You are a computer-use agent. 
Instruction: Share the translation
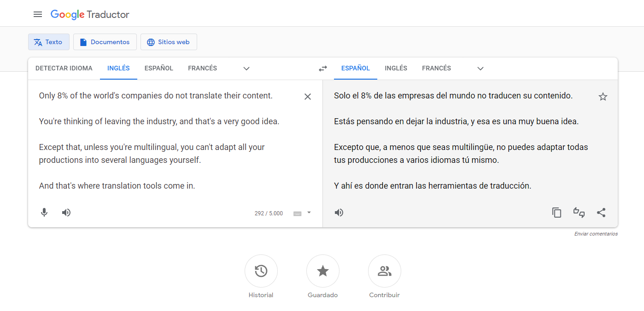point(601,213)
